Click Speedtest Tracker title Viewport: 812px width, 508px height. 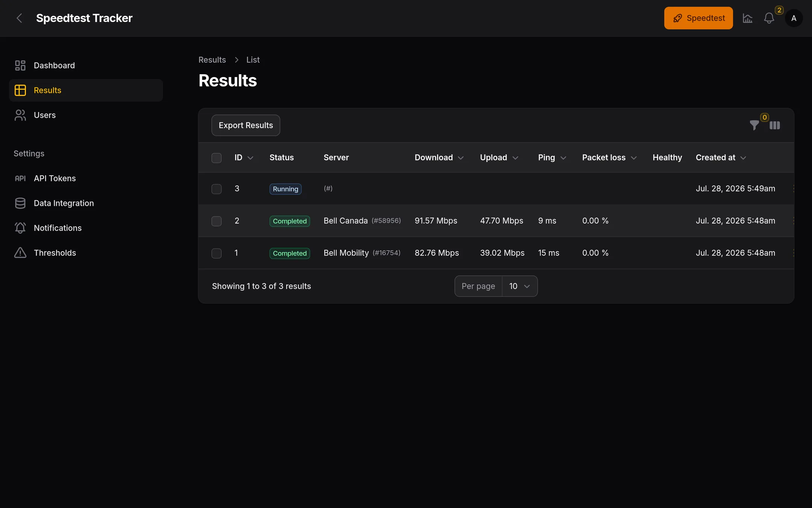coord(84,18)
